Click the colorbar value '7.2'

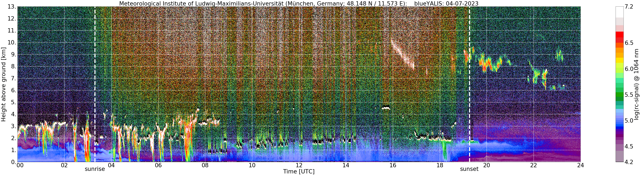pos(629,7)
